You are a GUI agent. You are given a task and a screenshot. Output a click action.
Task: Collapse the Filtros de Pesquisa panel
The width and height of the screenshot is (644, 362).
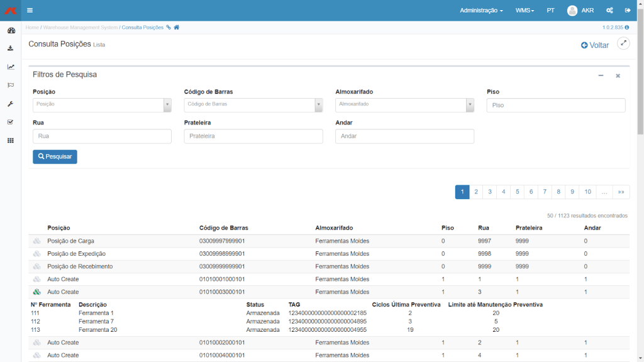pos(601,75)
